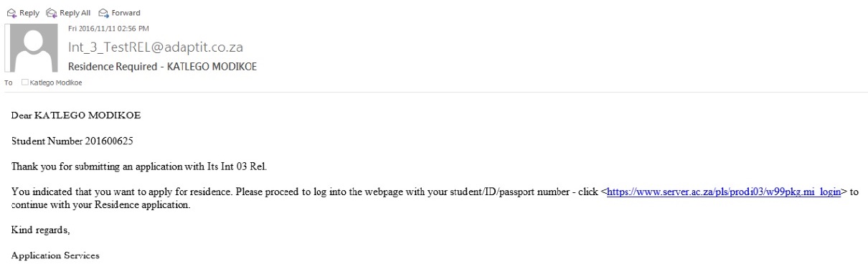Select the Reply text button

coord(28,13)
